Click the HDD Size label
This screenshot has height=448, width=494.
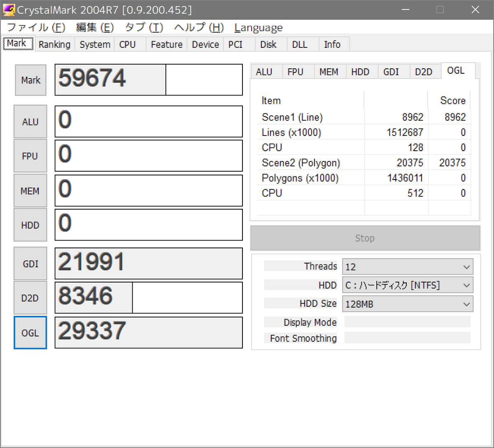click(x=318, y=303)
